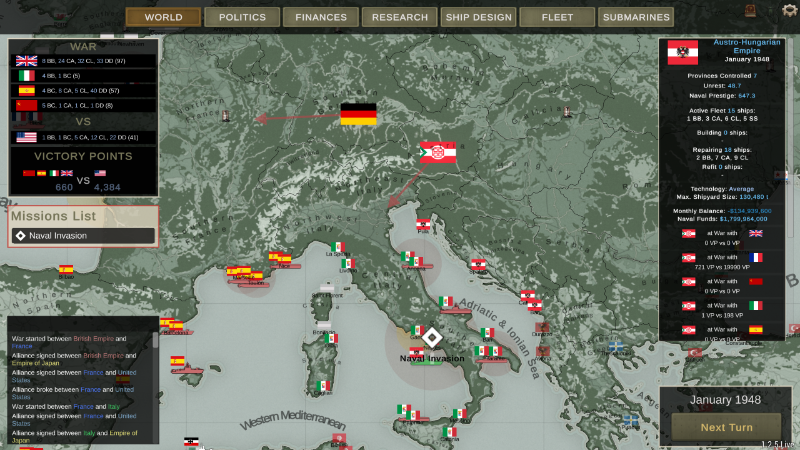Open the Fleet tab
The width and height of the screenshot is (800, 450).
click(x=556, y=17)
